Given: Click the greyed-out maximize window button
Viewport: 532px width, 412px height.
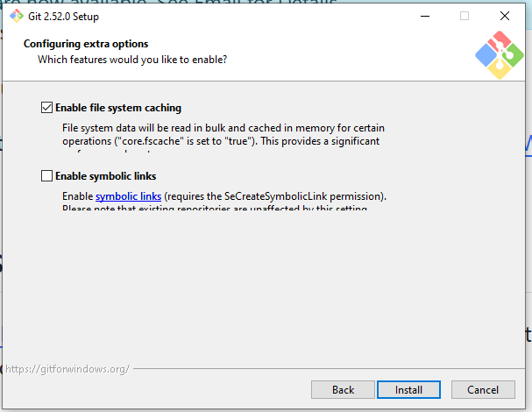Looking at the screenshot, I should point(465,16).
